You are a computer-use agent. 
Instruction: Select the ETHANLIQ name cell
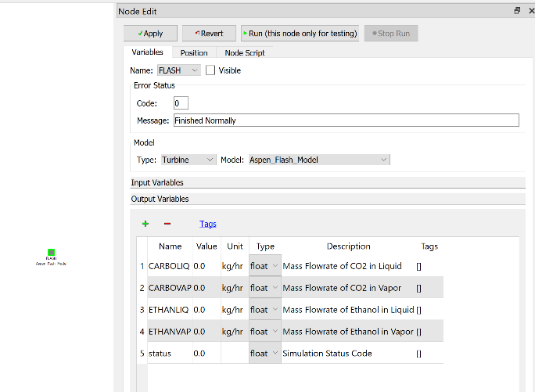[x=170, y=310]
